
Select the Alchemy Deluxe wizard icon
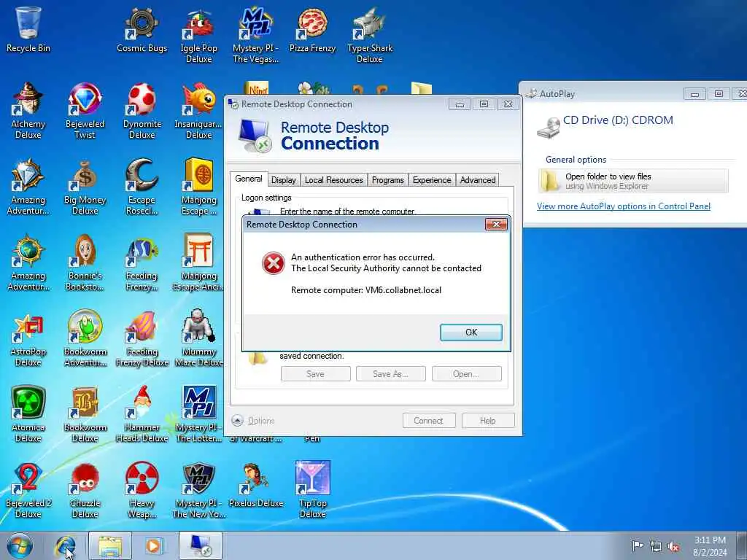tap(28, 111)
